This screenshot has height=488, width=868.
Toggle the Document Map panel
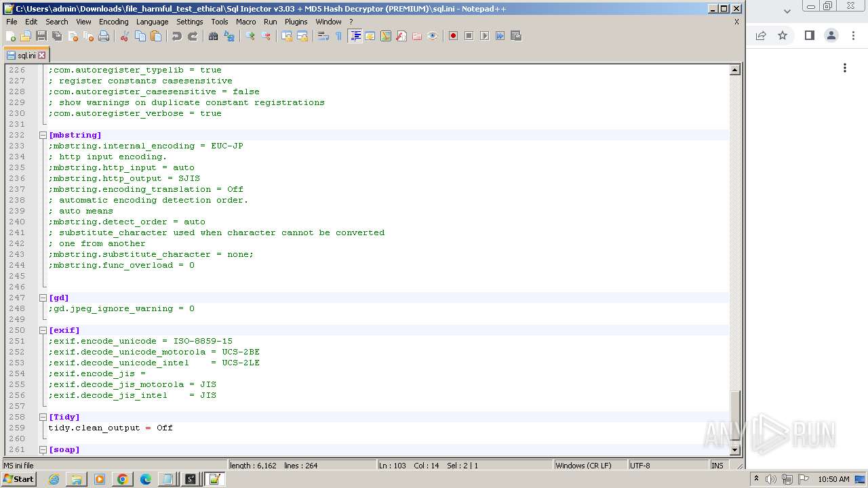[386, 36]
